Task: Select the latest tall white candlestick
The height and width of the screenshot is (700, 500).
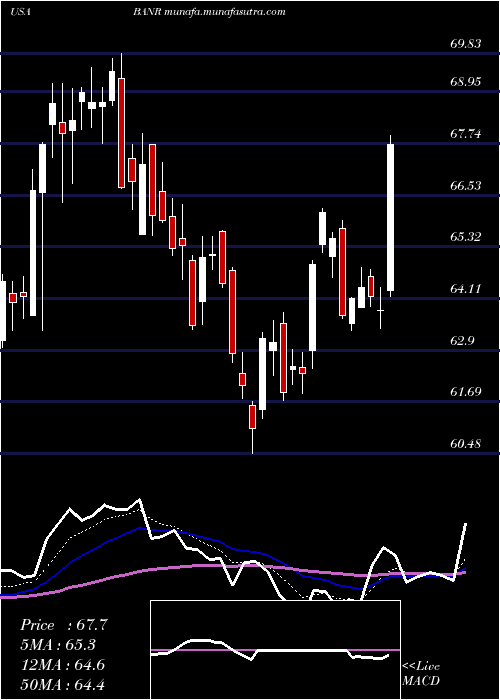Action: pyautogui.click(x=391, y=217)
